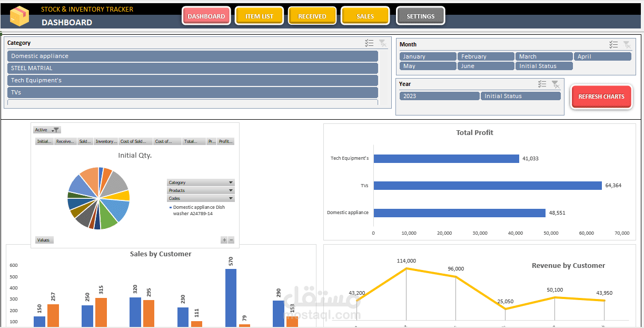Click the Domestic appliance Dish washer legend text

point(199,210)
